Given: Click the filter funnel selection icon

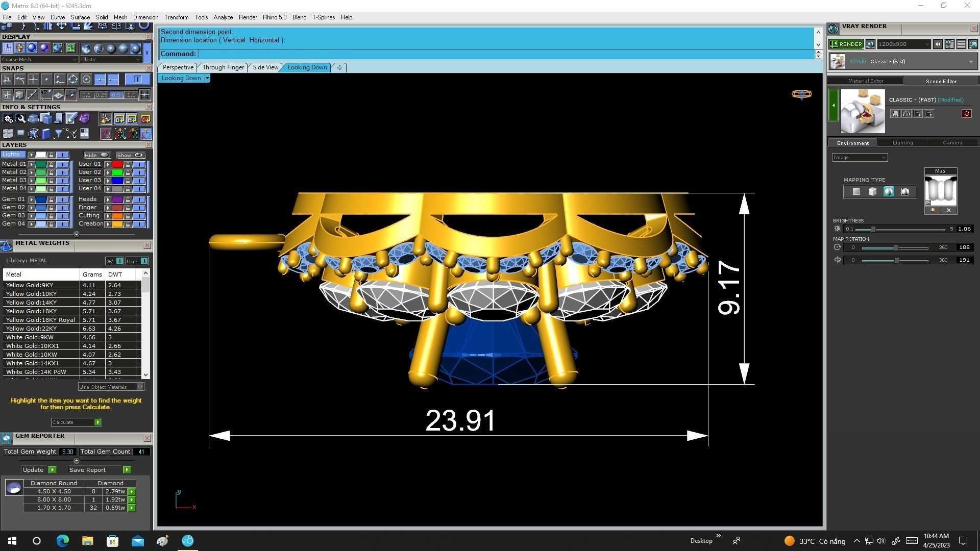Looking at the screenshot, I should click(59, 134).
